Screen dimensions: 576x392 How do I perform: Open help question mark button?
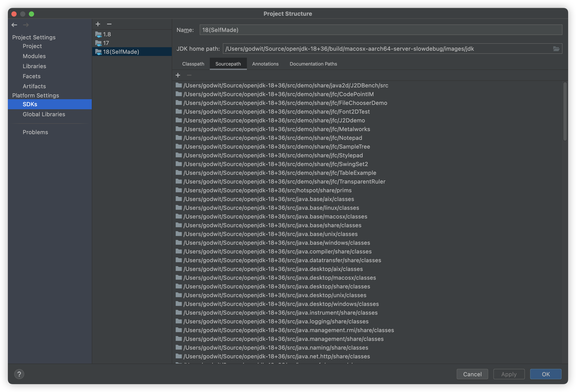(19, 374)
